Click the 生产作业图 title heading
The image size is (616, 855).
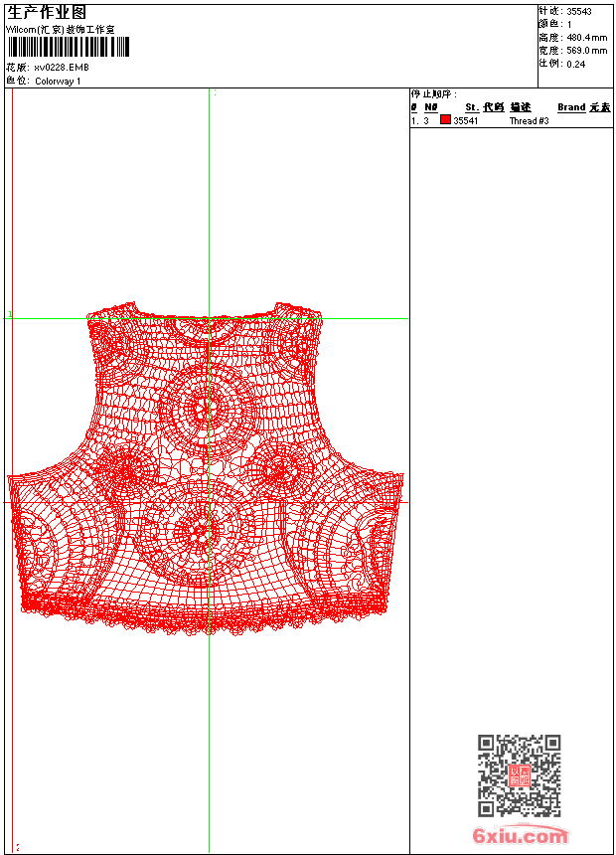coord(47,12)
